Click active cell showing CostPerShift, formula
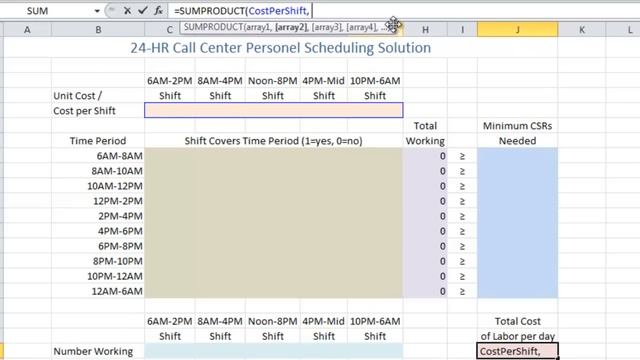Screen dimensions: 640x360 [x=517, y=351]
